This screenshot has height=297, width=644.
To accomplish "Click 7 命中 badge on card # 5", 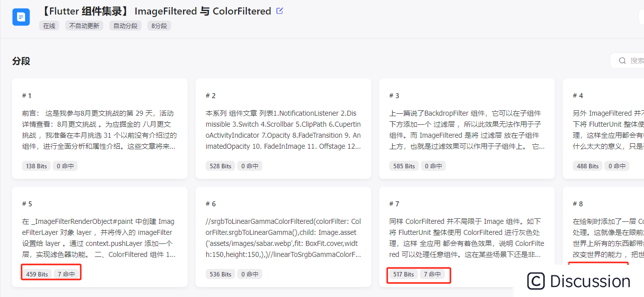I will pos(66,274).
